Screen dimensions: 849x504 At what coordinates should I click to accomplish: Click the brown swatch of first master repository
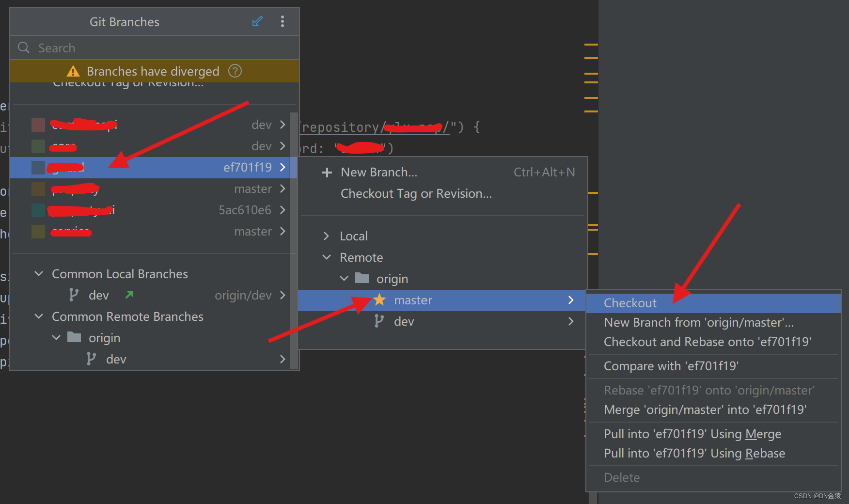click(38, 189)
